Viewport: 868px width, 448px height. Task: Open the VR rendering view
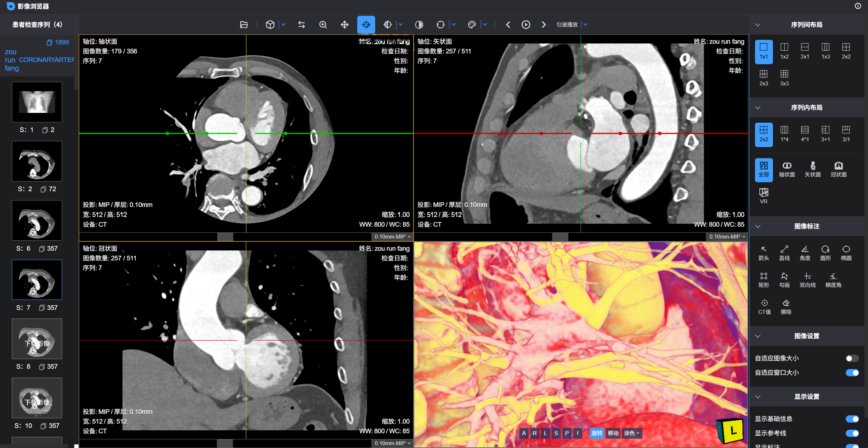click(764, 196)
